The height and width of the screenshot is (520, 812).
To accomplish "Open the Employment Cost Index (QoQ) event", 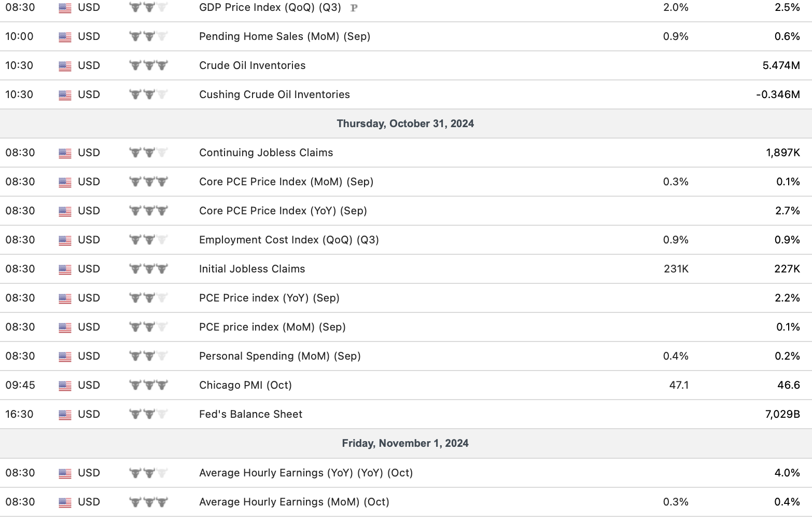I will click(x=289, y=240).
